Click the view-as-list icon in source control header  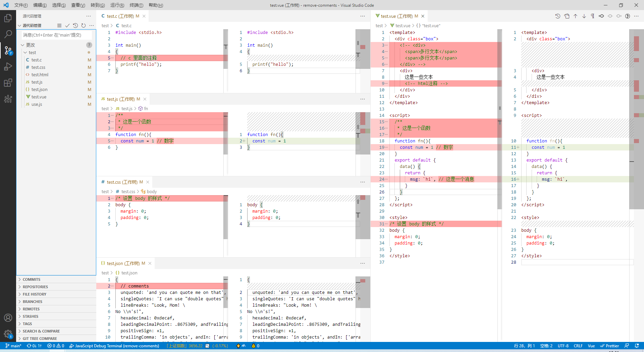pos(59,26)
